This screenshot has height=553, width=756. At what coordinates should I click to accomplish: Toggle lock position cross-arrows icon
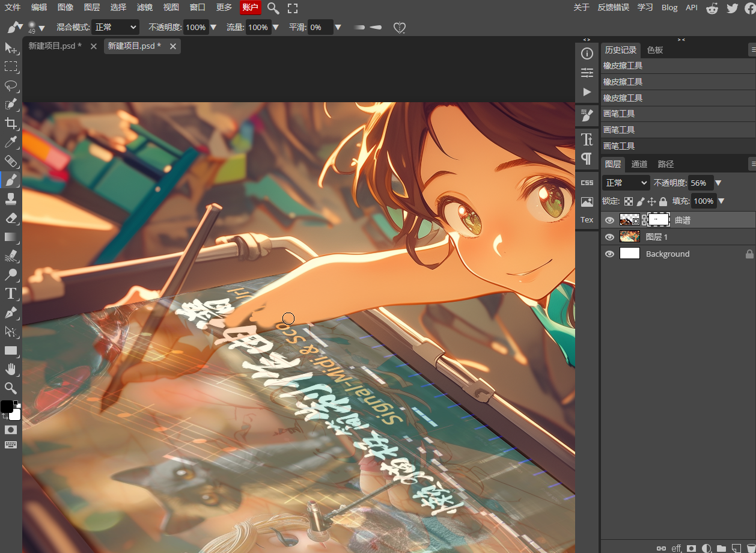(x=651, y=201)
